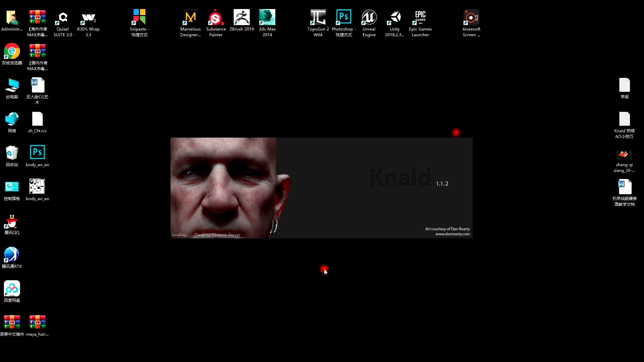Screen dimensions: 644x362
Task: Select the R3DS Wrap 3.3 shortcut
Action: (88, 18)
